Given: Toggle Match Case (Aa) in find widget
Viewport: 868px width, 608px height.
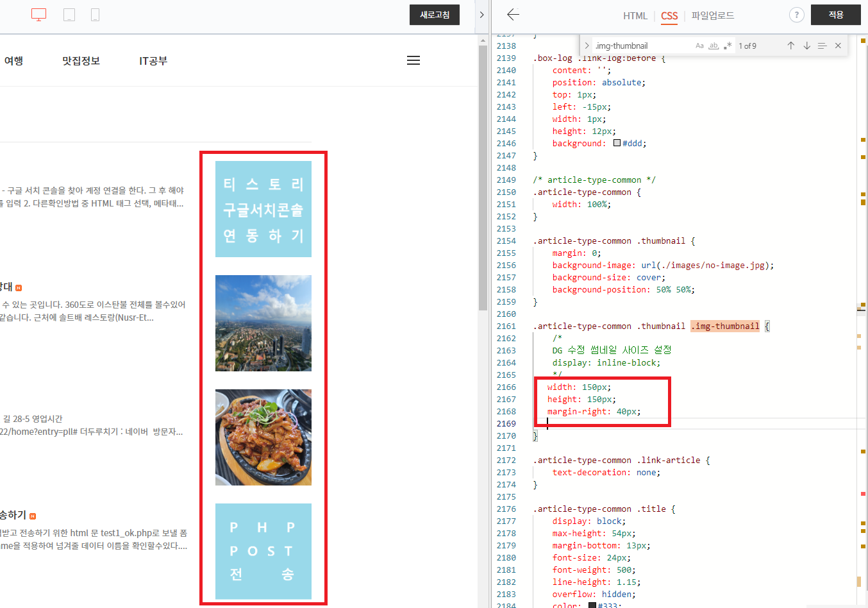Looking at the screenshot, I should coord(699,46).
